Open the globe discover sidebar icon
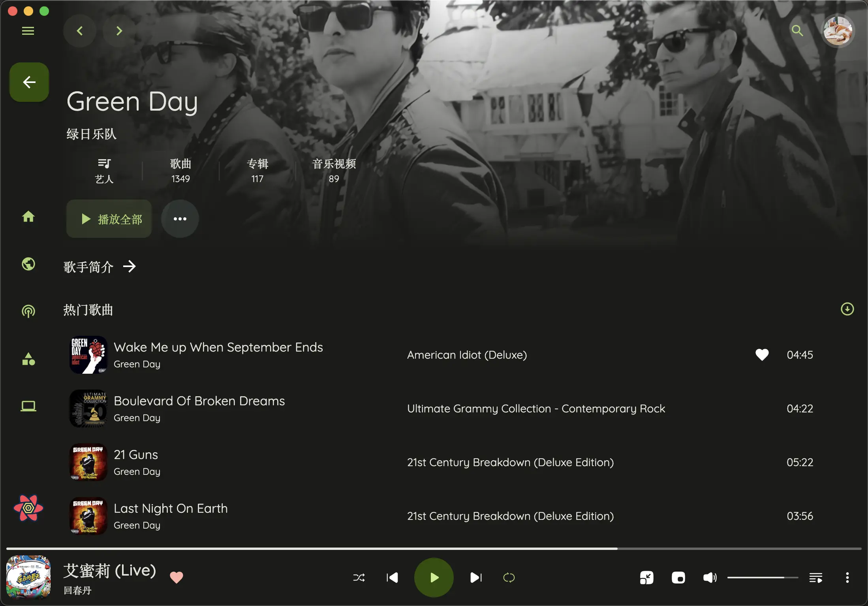The width and height of the screenshot is (868, 606). tap(28, 264)
